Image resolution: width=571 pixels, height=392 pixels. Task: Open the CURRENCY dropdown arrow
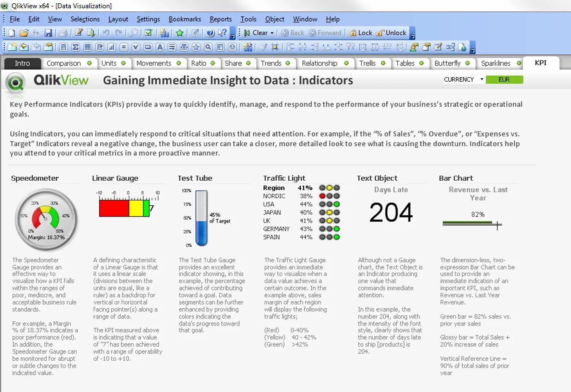tap(482, 79)
